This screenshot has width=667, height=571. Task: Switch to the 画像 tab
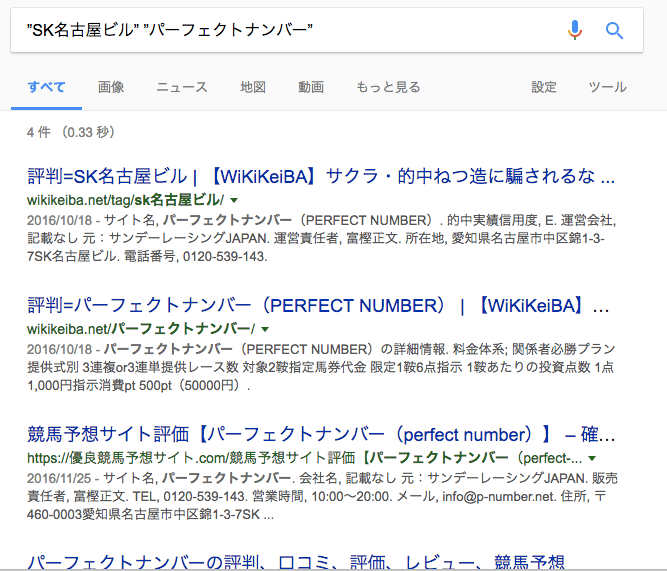[x=111, y=87]
